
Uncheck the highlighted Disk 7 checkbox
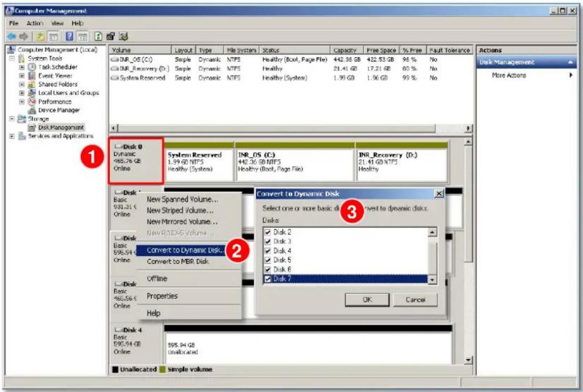(x=268, y=279)
